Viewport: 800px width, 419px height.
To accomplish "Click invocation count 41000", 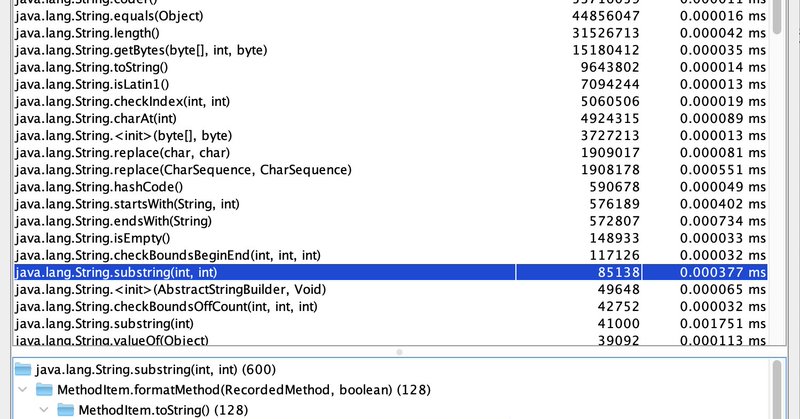I will point(618,324).
